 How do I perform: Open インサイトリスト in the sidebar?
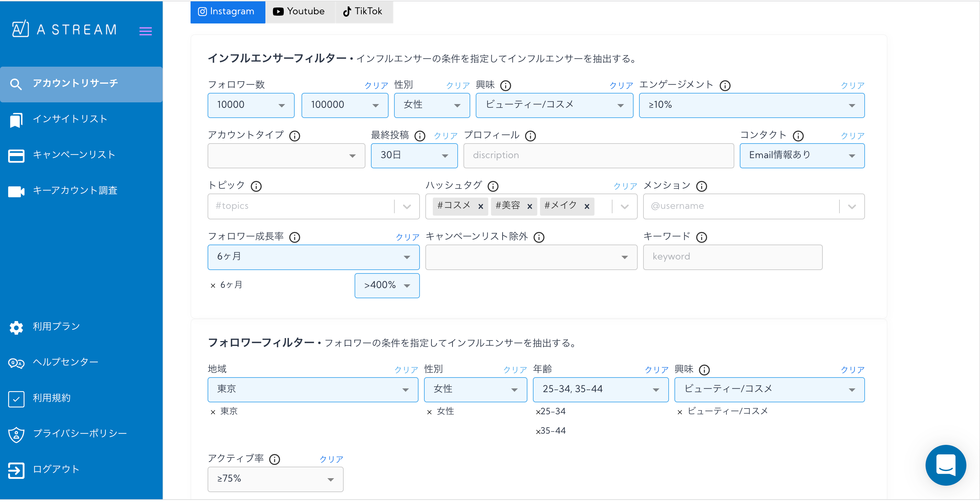tap(70, 119)
